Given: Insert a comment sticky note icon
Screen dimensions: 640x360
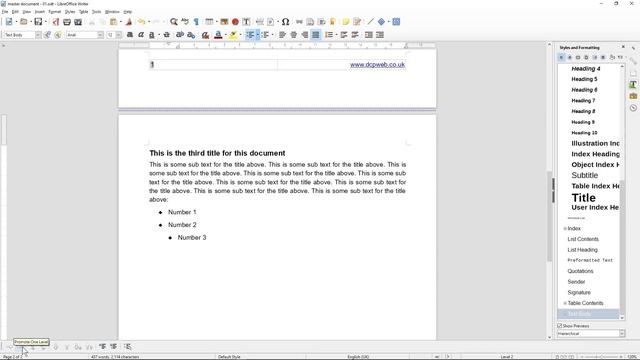Looking at the screenshot, I should click(x=346, y=22).
